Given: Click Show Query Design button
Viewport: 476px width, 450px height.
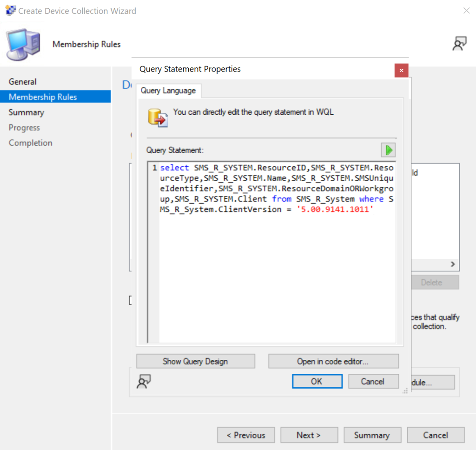Looking at the screenshot, I should [x=196, y=361].
